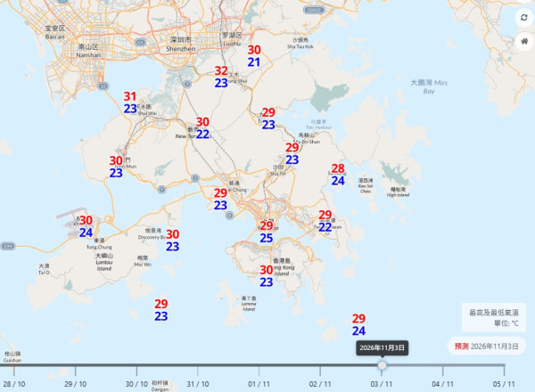Click the 最高及最低氣溫 legend box

[x=494, y=317]
